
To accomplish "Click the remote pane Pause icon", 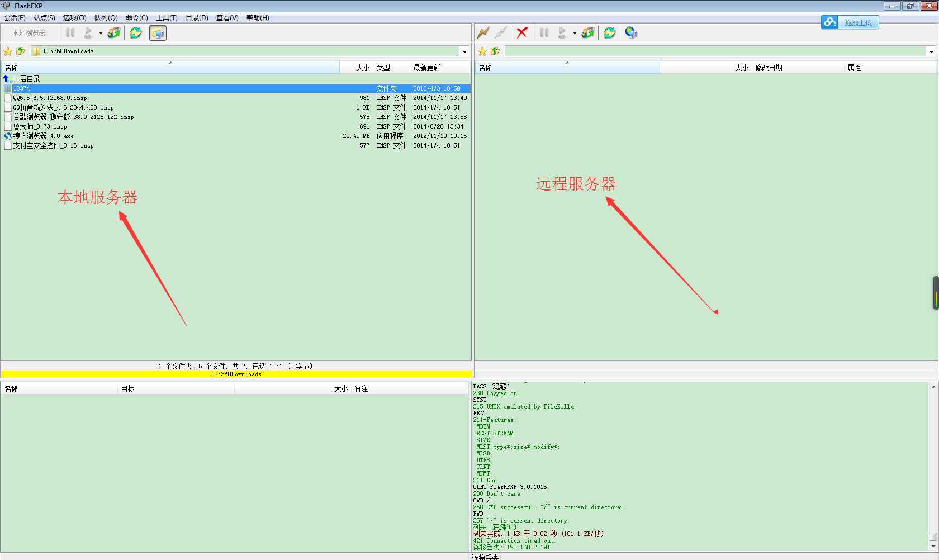I will pos(544,33).
